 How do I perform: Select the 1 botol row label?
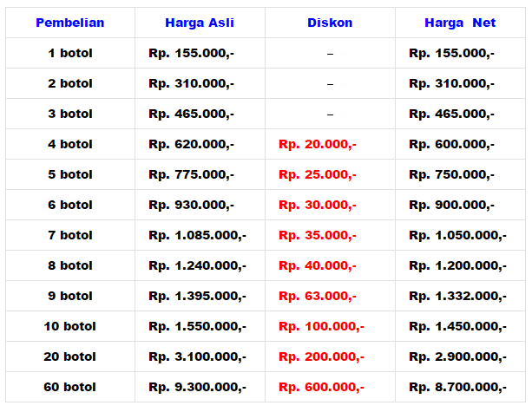click(x=69, y=53)
